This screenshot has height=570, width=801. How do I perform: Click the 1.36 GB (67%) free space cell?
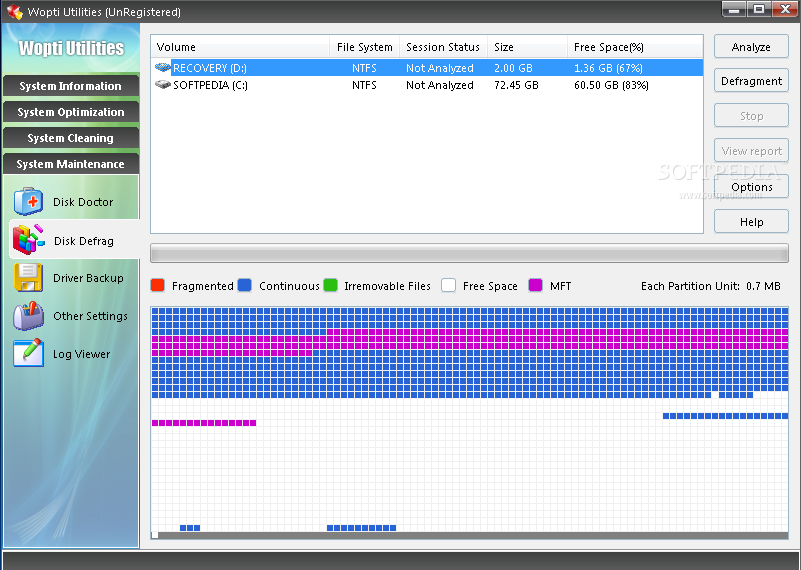pos(608,68)
